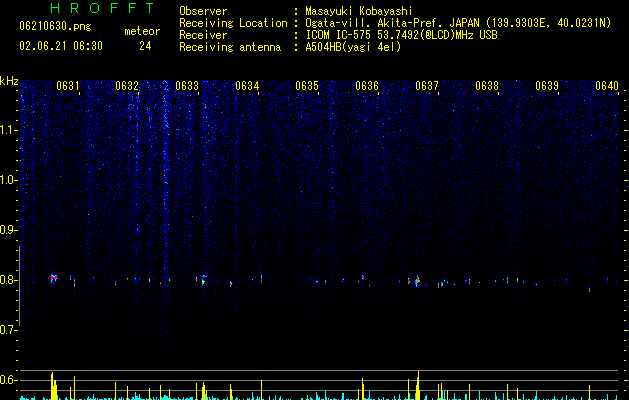Click the ICOM IC-575 receiver details
This screenshot has height=400, width=629.
(x=402, y=35)
